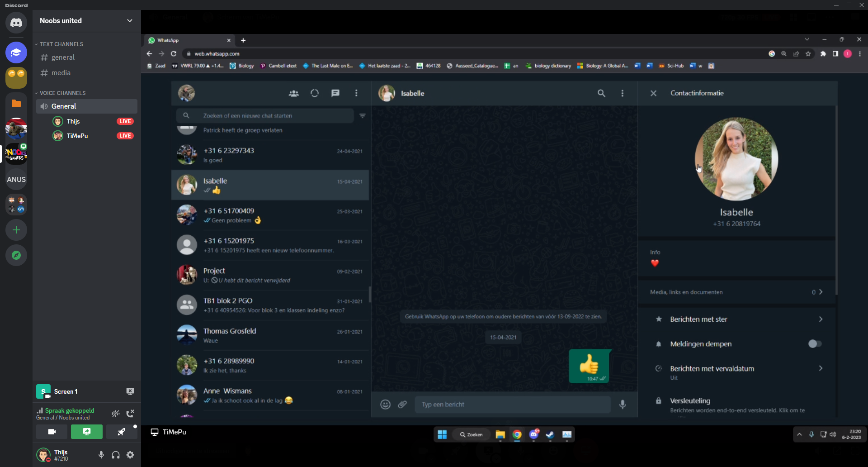
Task: Stop streaming Screen 1
Action: pyautogui.click(x=130, y=391)
